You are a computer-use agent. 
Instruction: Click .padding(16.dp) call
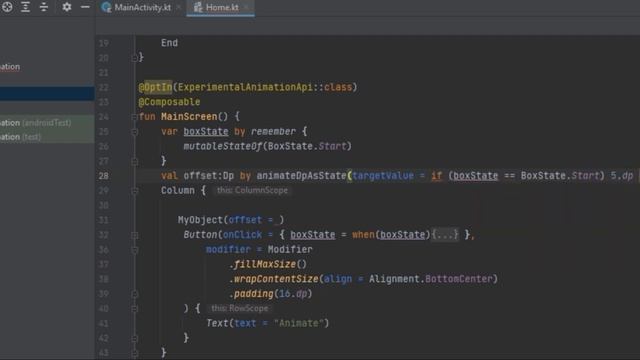270,294
